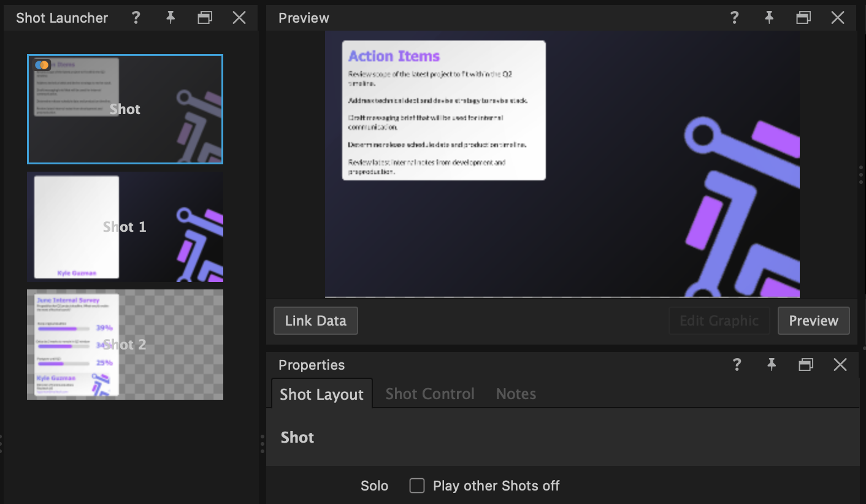Pop out the Preview panel into its own window
Viewport: 866px width, 504px height.
point(803,18)
